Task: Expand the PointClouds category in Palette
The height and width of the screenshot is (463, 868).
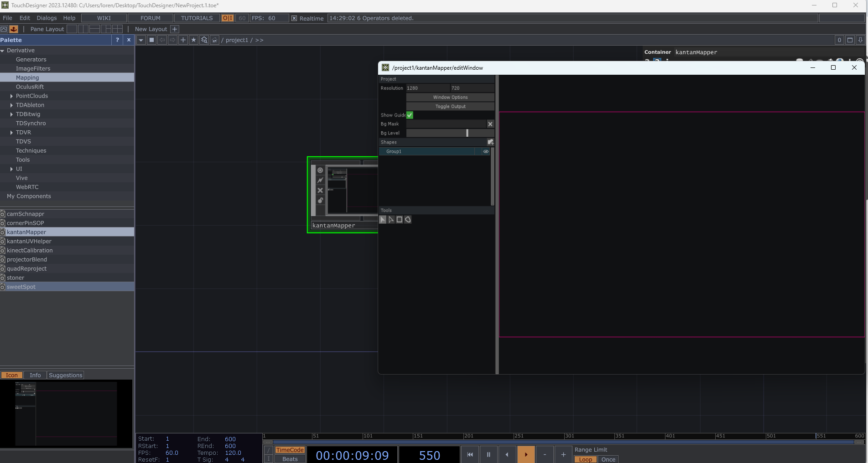Action: pyautogui.click(x=11, y=96)
